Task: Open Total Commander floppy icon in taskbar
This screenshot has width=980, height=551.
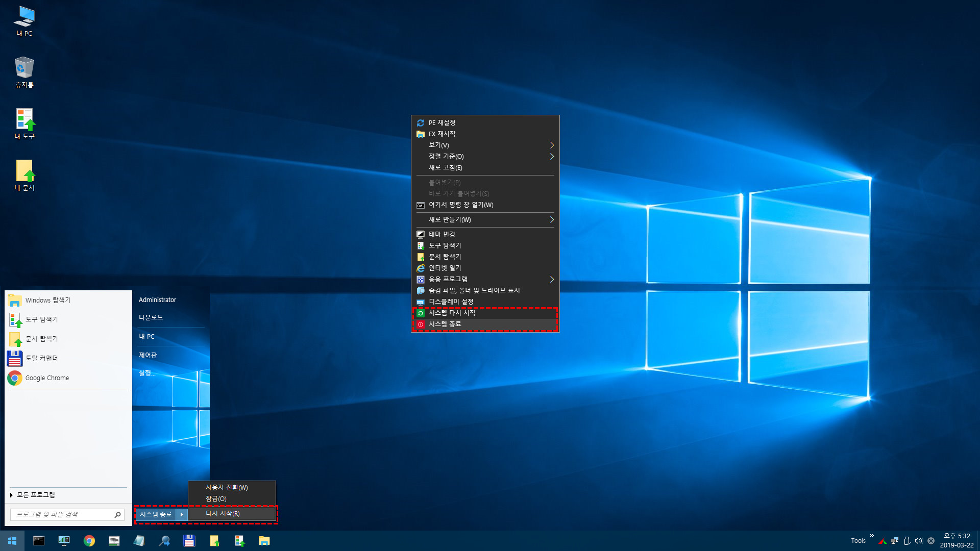Action: pyautogui.click(x=189, y=541)
